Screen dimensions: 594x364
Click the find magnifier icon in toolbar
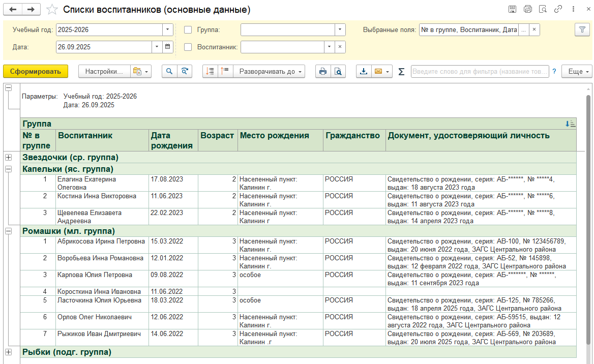[x=169, y=72]
